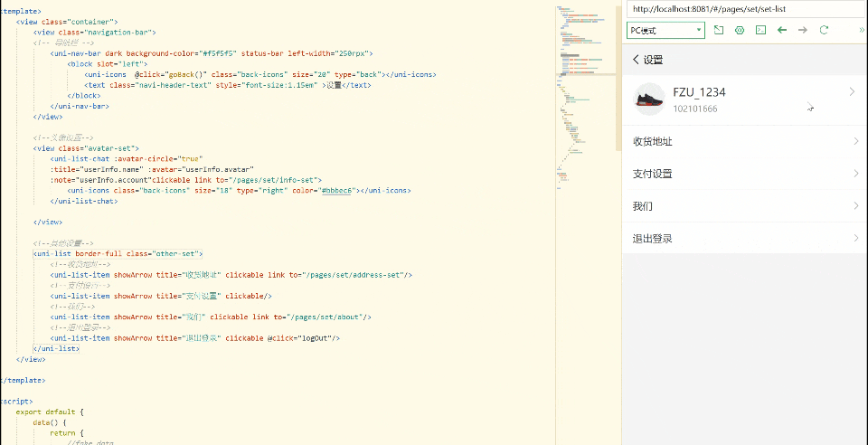Image resolution: width=868 pixels, height=445 pixels.
Task: Click highlighted uni-list border-full opening tag
Action: pos(118,254)
